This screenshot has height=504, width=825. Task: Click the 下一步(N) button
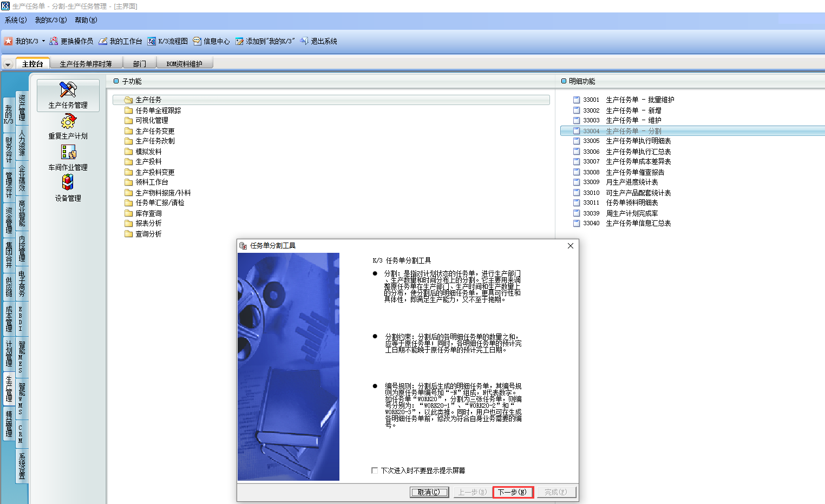pos(513,492)
